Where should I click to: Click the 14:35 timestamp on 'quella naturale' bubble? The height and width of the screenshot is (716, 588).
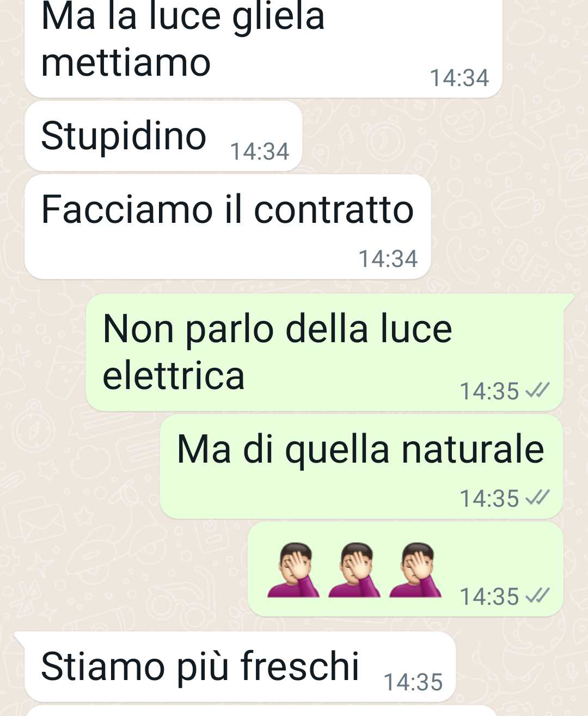pyautogui.click(x=489, y=498)
